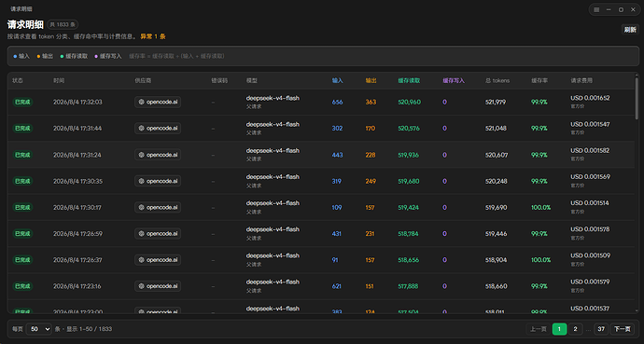Go to page 2 of results
The height and width of the screenshot is (344, 644).
(575, 329)
